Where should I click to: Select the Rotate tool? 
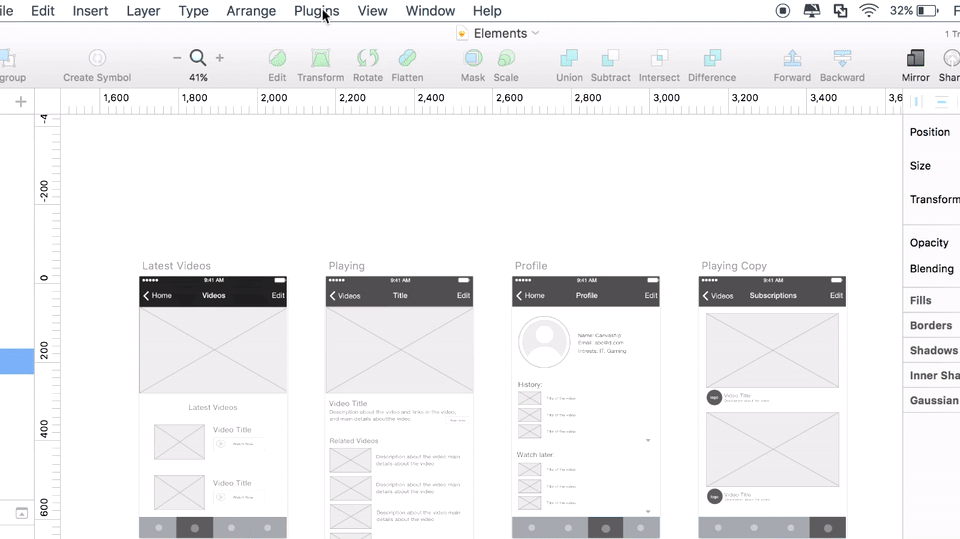pyautogui.click(x=367, y=59)
